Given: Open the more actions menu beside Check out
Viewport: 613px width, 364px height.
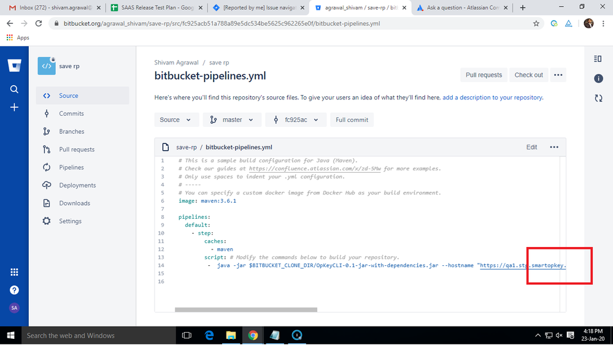Looking at the screenshot, I should [558, 75].
